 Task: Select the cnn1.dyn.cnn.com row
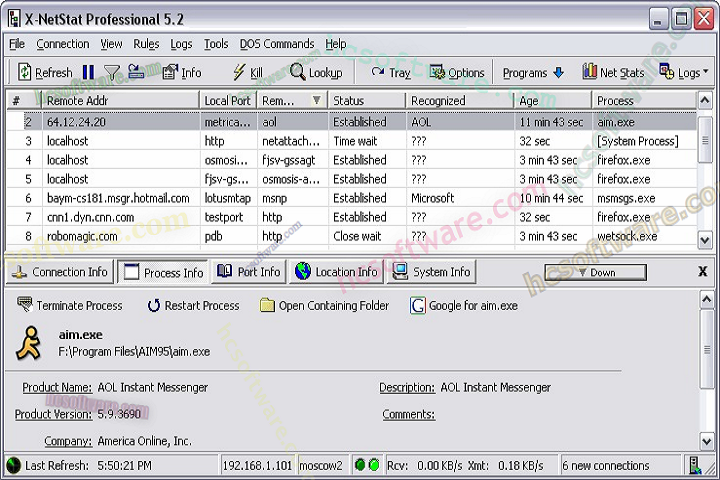point(352,217)
